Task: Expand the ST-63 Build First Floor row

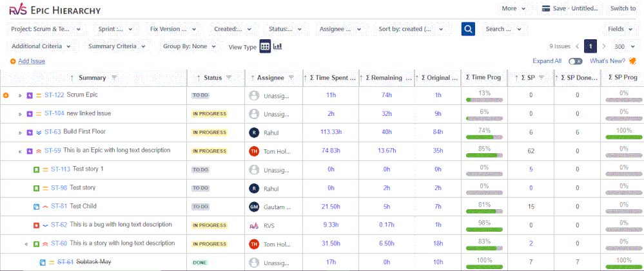Action: 19,133
